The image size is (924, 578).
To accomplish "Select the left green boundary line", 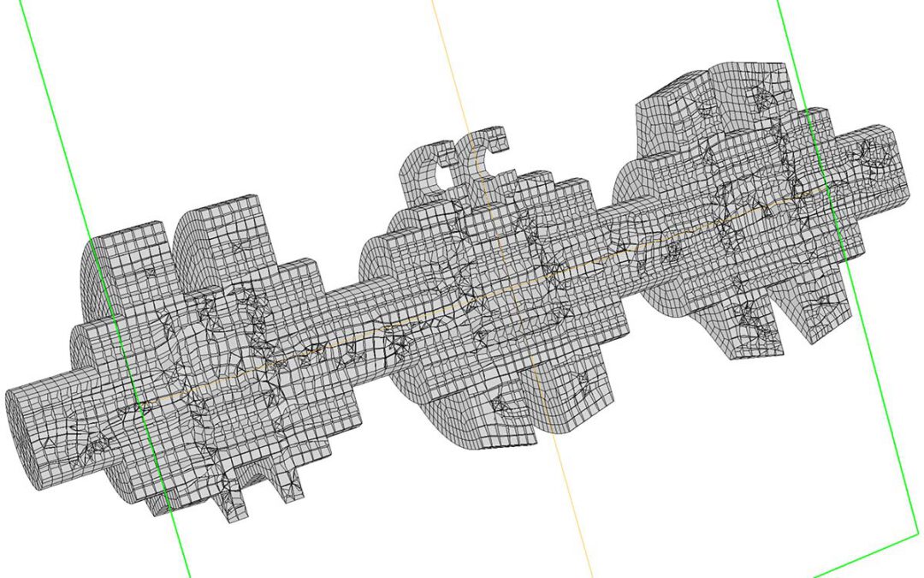I will click(x=106, y=289).
